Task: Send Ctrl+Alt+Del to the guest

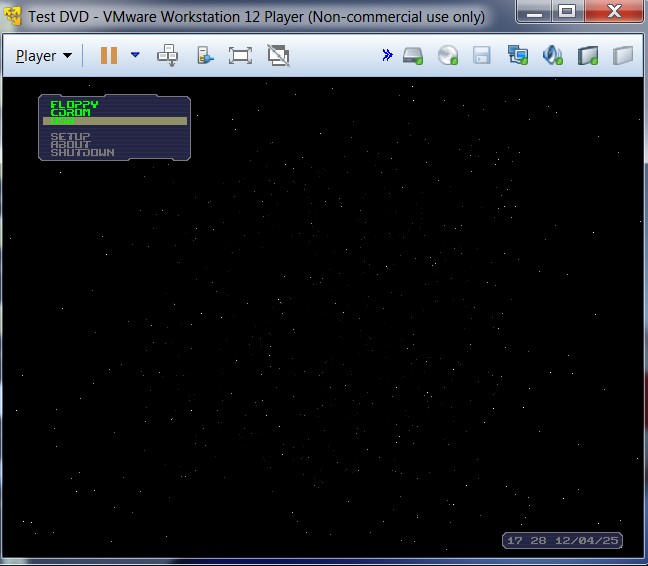Action: click(168, 56)
